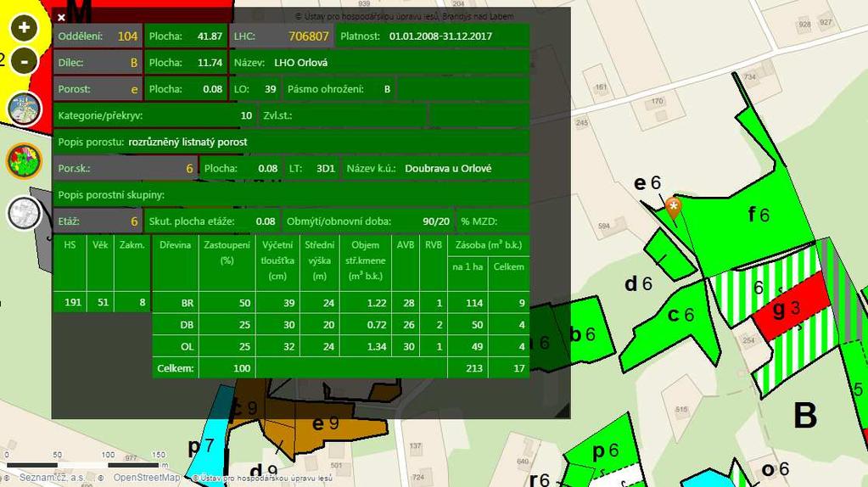Open the Seznam.cz, a.s. attribution link
The image size is (868, 487).
(52, 477)
